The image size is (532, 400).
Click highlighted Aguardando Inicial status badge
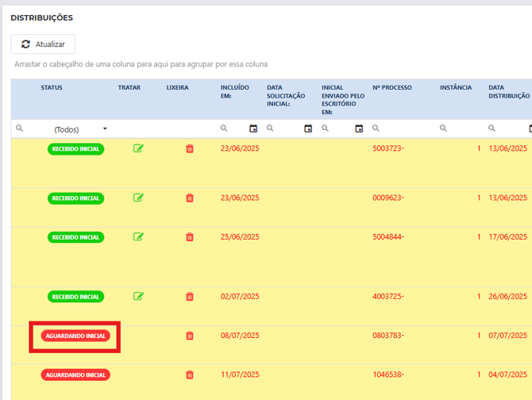[x=75, y=337]
